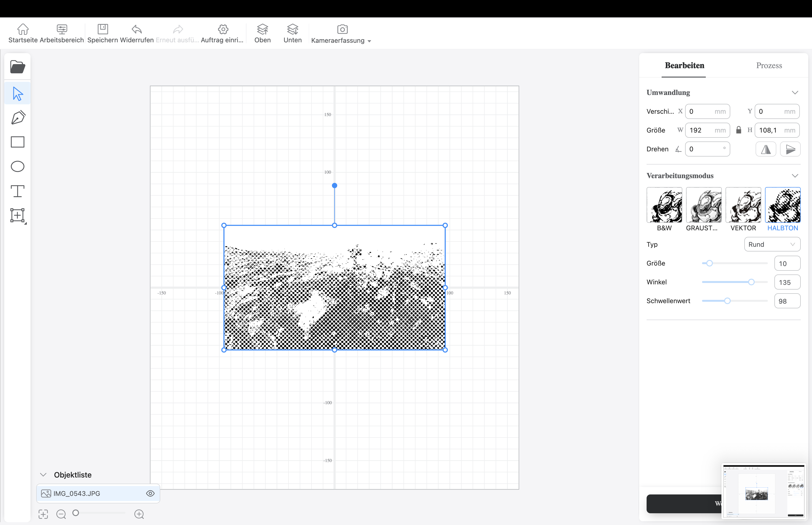
Task: Select the Text tool
Action: click(x=18, y=191)
